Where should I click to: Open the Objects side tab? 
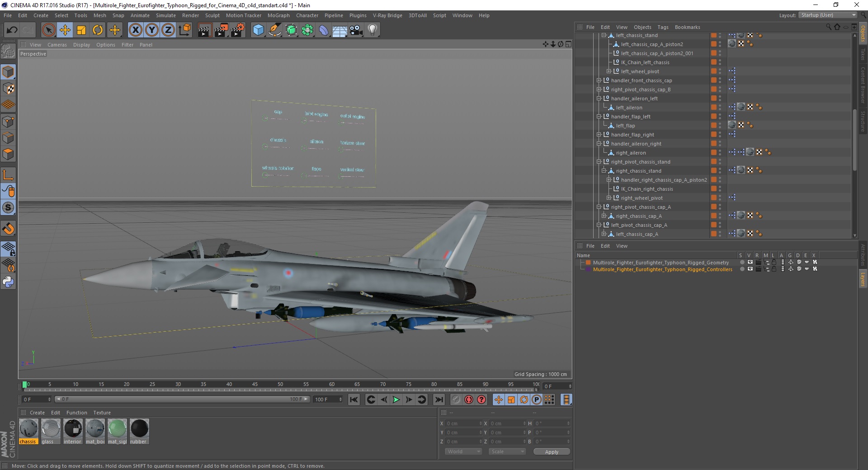coord(863,33)
